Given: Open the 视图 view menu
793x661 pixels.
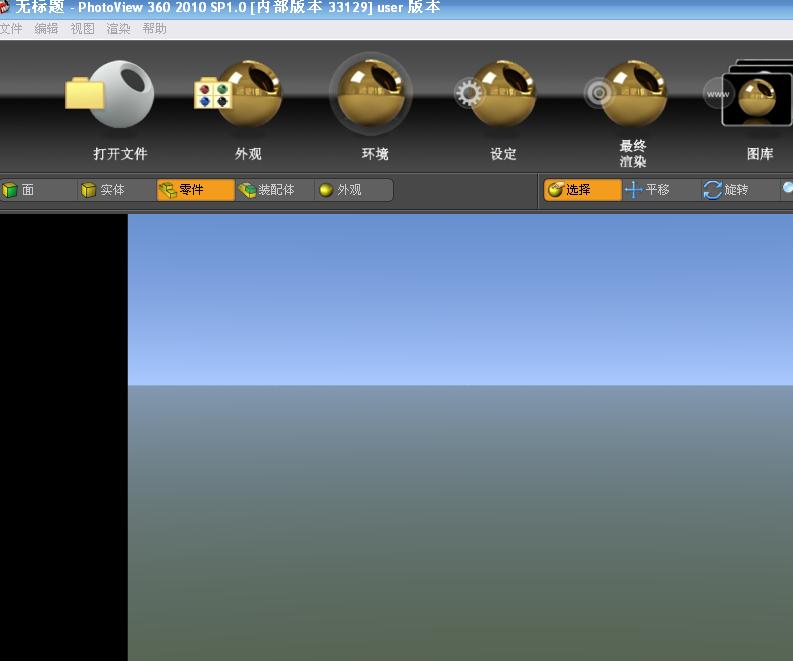Looking at the screenshot, I should pos(82,29).
